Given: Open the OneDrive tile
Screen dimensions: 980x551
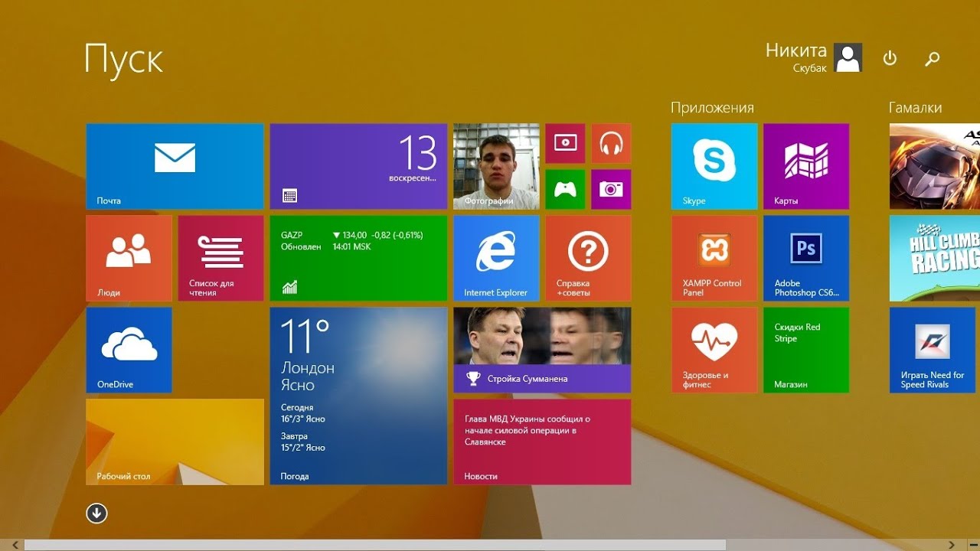Looking at the screenshot, I should click(x=129, y=350).
